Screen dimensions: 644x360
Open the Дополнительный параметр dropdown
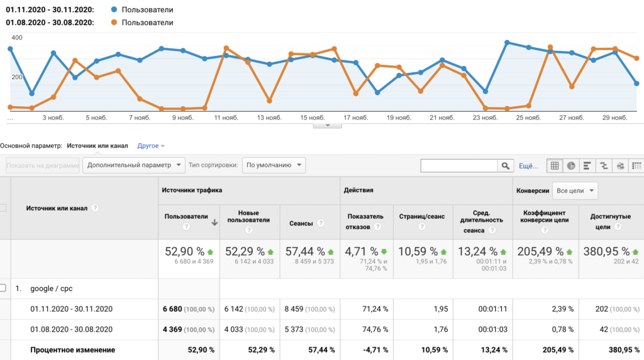134,165
